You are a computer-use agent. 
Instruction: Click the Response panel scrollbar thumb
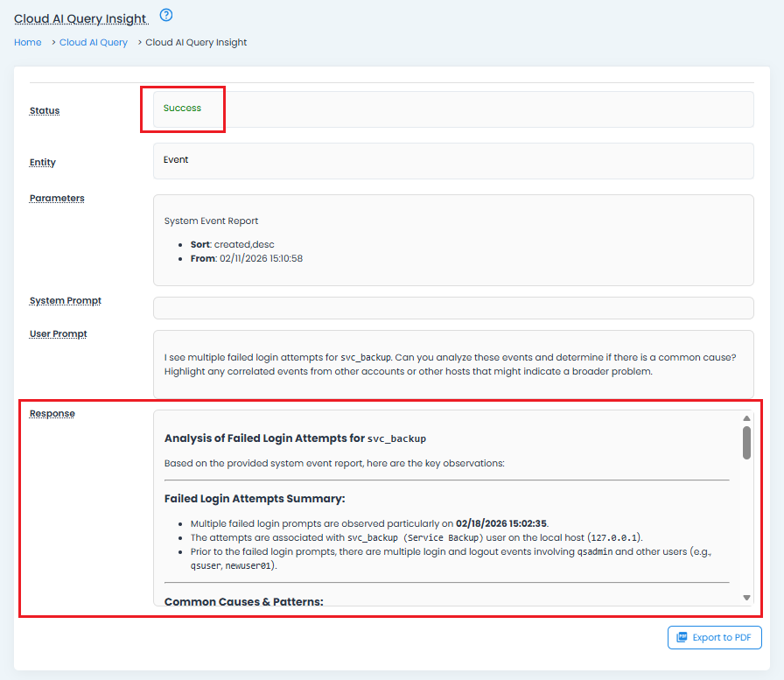746,443
